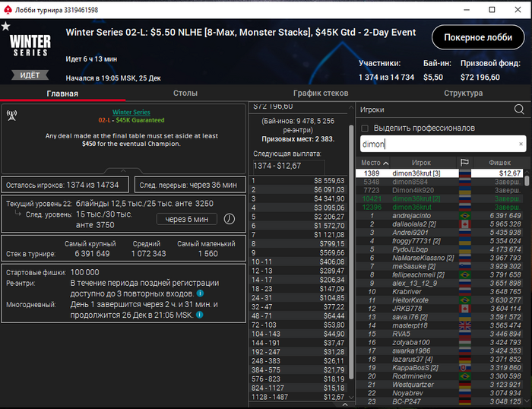The width and height of the screenshot is (532, 409).
Task: Select player Noyabrev row
Action: 440,393
